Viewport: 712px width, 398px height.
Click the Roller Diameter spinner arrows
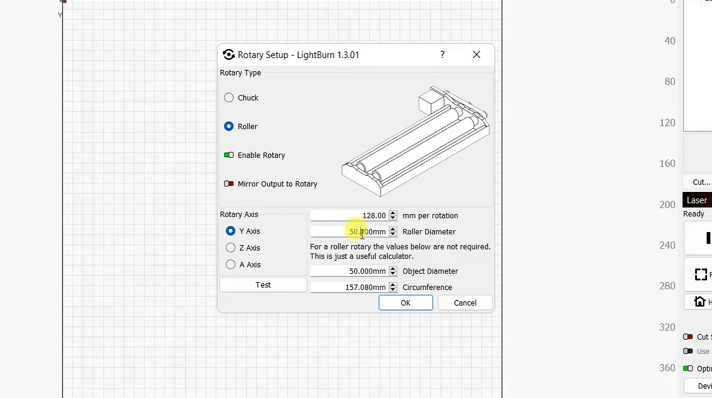[393, 232]
